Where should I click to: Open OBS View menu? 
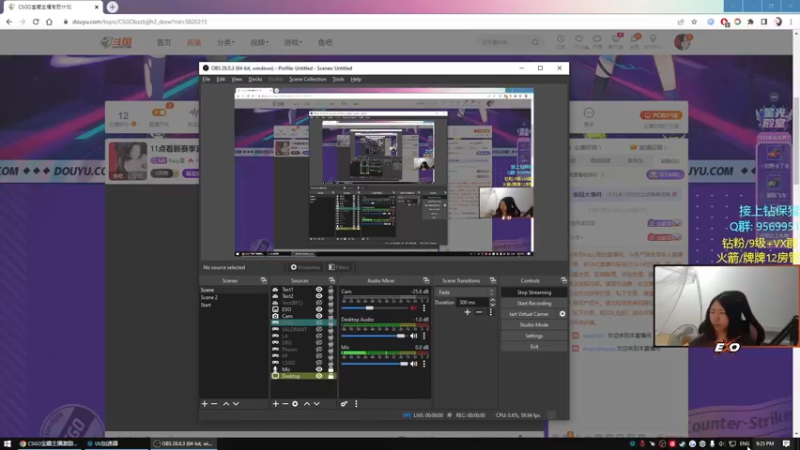[x=237, y=79]
